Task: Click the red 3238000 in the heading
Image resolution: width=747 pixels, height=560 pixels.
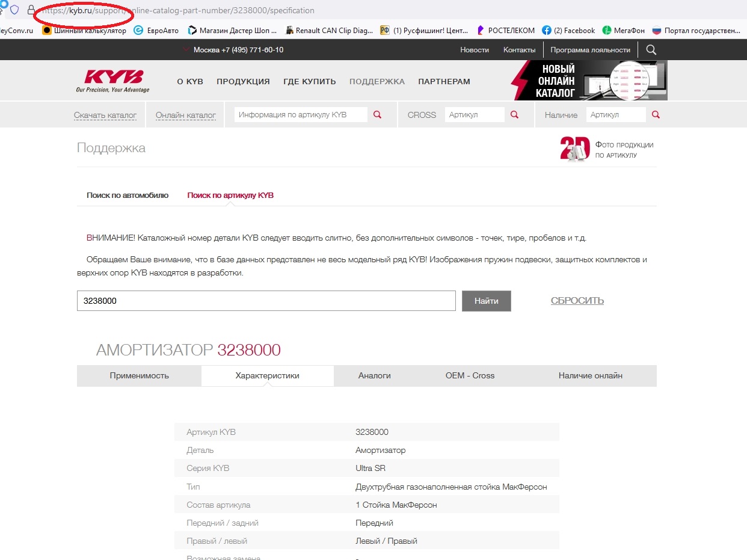Action: tap(249, 350)
